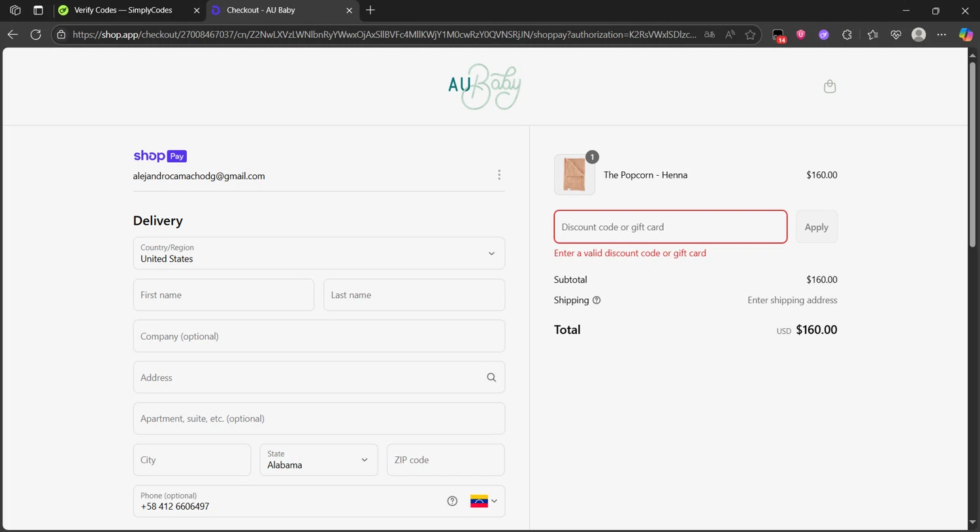
Task: Focus the Company (optional) field
Action: [x=319, y=337]
